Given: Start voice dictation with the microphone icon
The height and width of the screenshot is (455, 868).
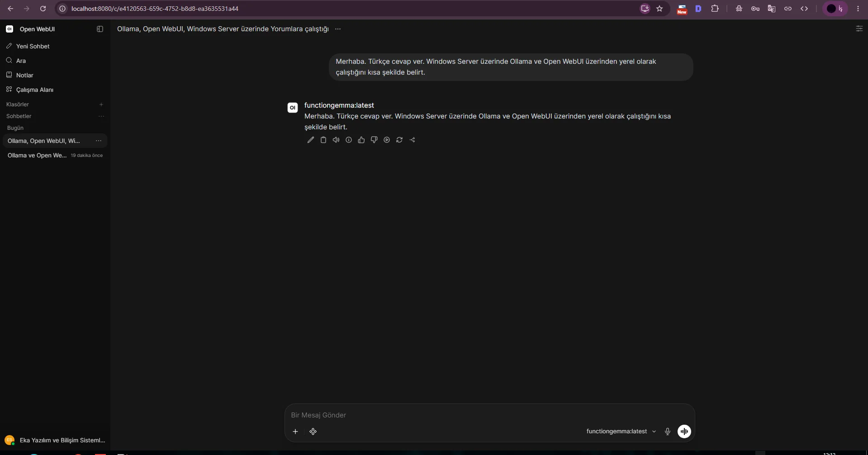Looking at the screenshot, I should [667, 431].
